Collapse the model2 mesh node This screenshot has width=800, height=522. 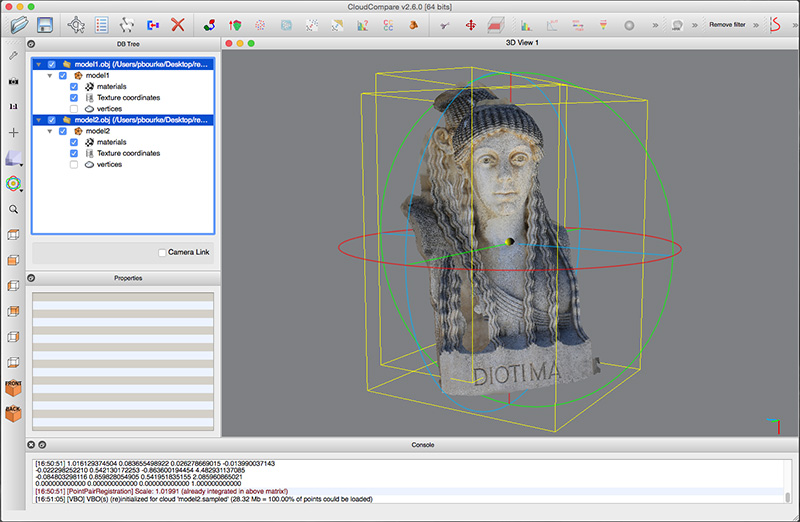click(x=51, y=131)
